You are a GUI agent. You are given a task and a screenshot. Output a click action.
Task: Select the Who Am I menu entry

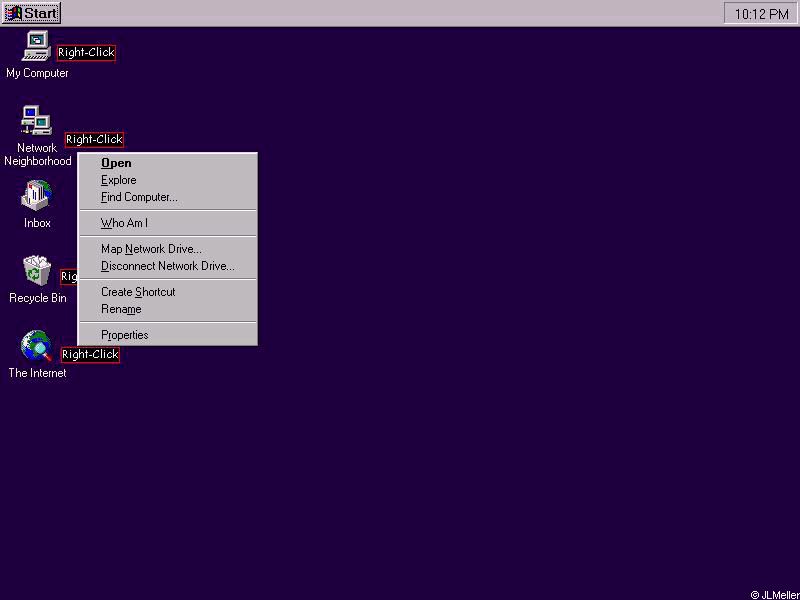pos(167,223)
